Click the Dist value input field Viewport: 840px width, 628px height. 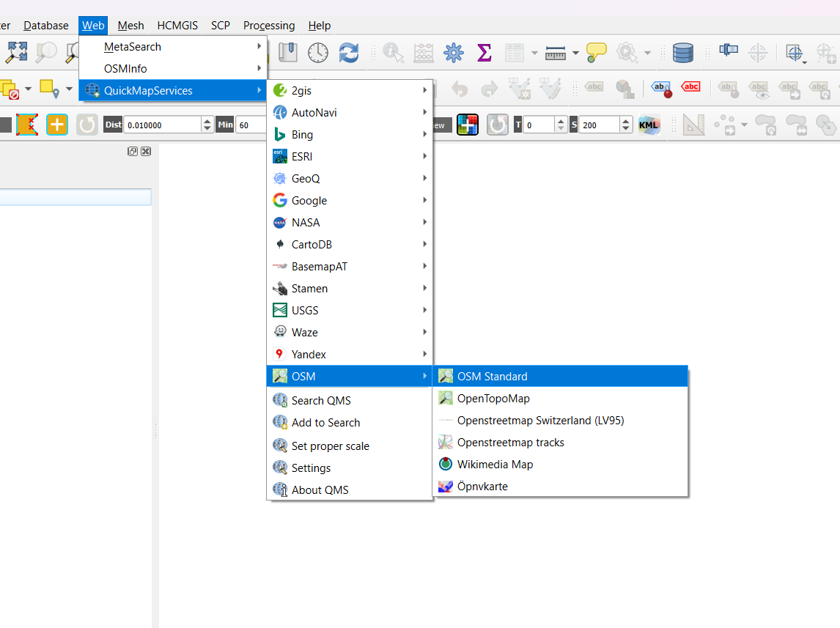point(162,125)
